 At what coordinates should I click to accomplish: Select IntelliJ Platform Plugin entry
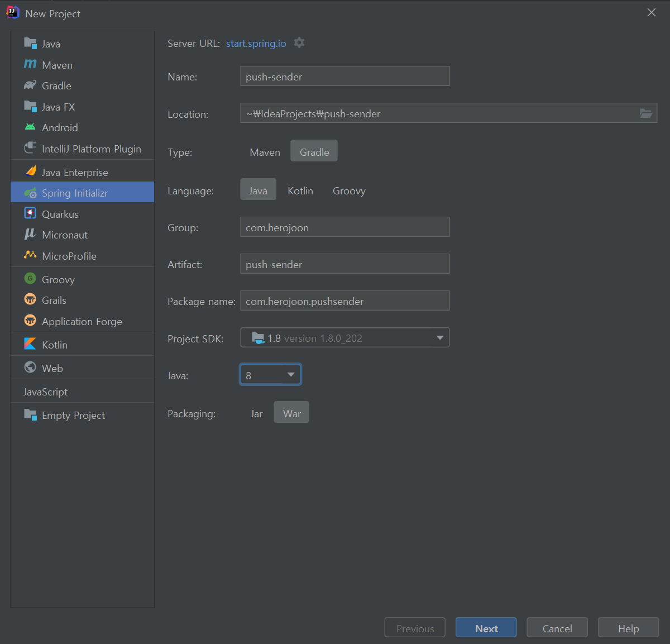point(82,149)
